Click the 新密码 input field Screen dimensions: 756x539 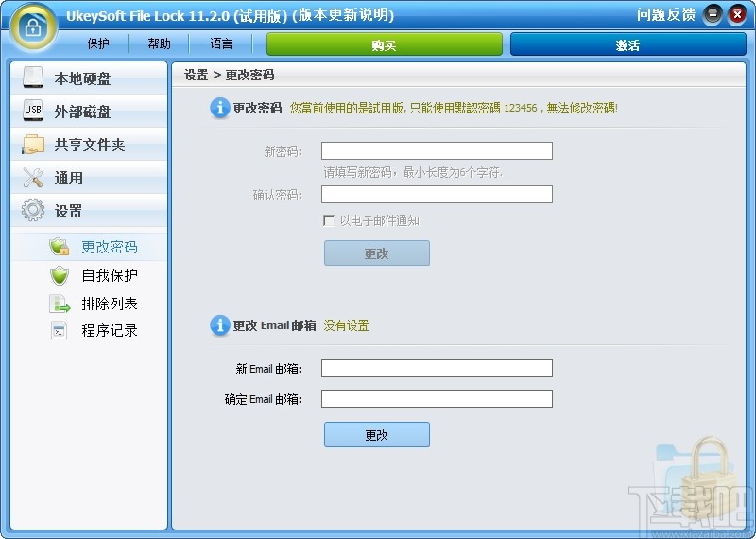pos(437,150)
